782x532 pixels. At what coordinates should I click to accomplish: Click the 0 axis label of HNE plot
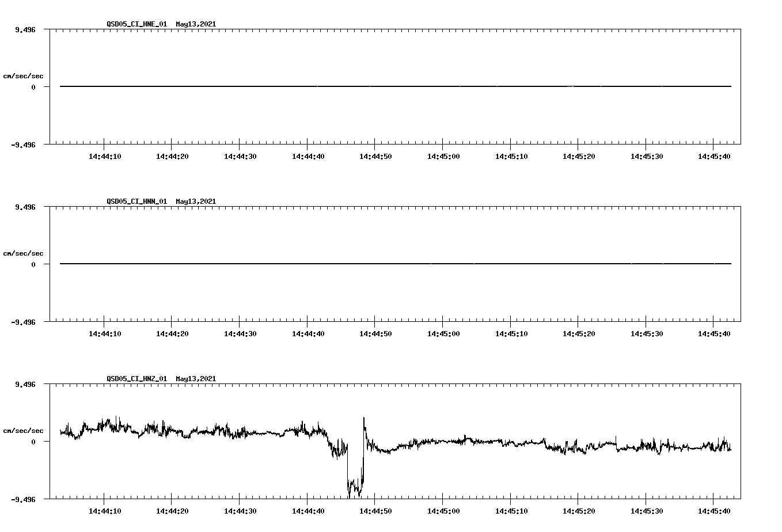33,88
